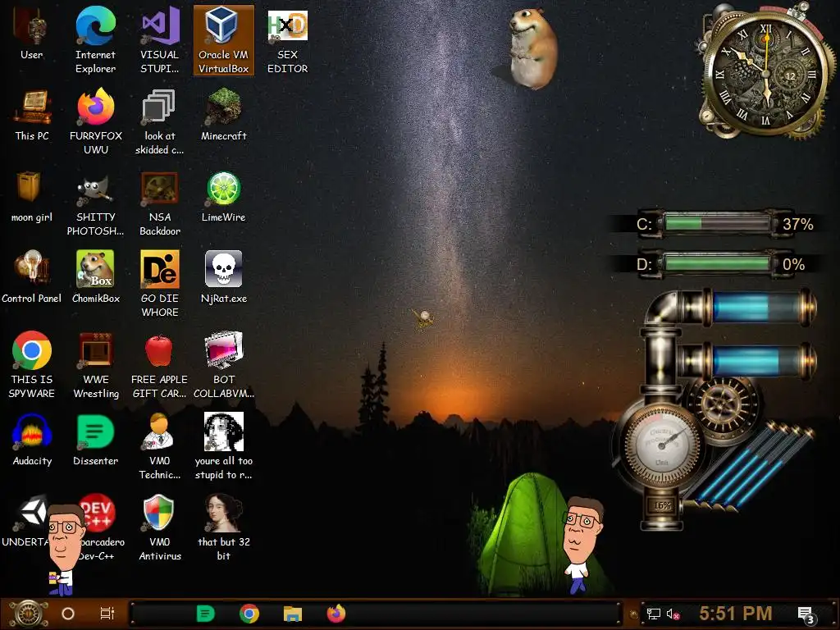Open Task View on the taskbar
The width and height of the screenshot is (840, 630).
tap(107, 614)
